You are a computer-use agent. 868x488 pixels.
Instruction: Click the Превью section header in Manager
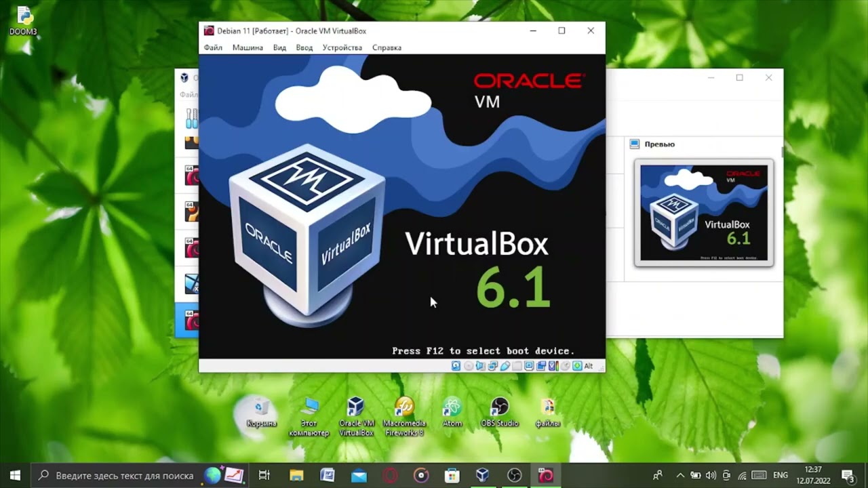click(x=659, y=144)
